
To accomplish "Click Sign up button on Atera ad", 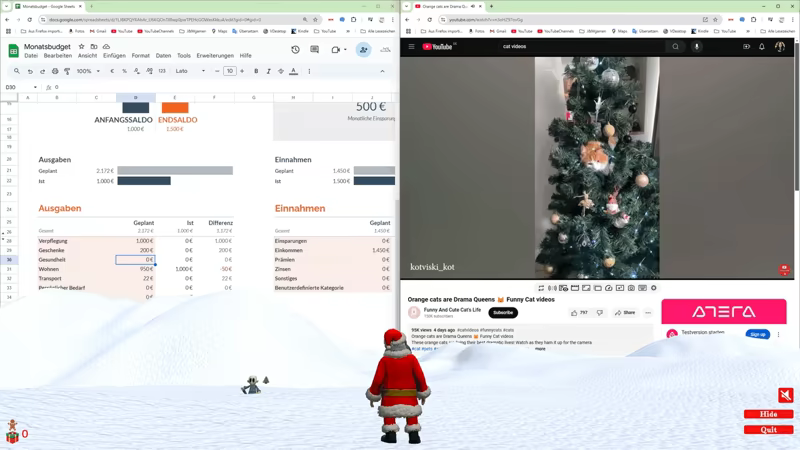I will tap(758, 334).
